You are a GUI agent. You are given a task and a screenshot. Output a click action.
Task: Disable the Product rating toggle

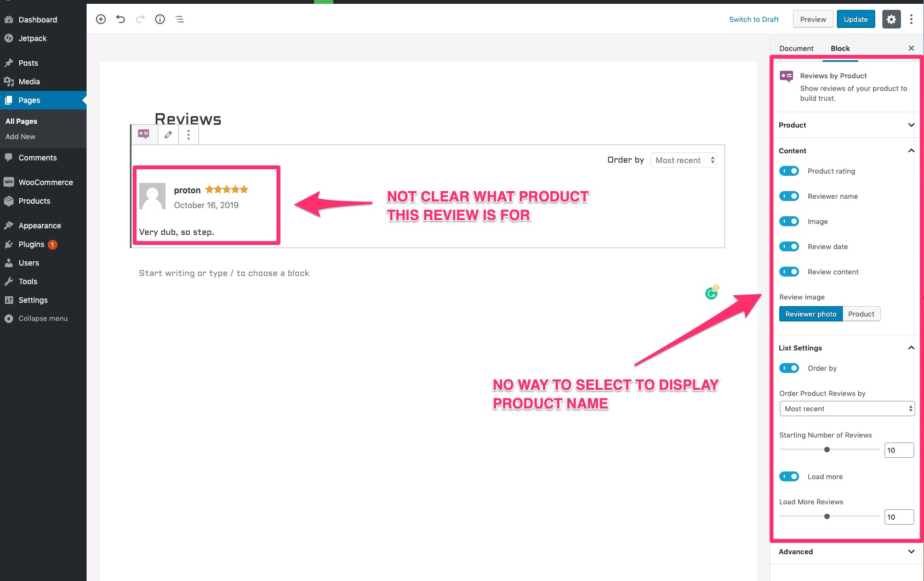789,171
